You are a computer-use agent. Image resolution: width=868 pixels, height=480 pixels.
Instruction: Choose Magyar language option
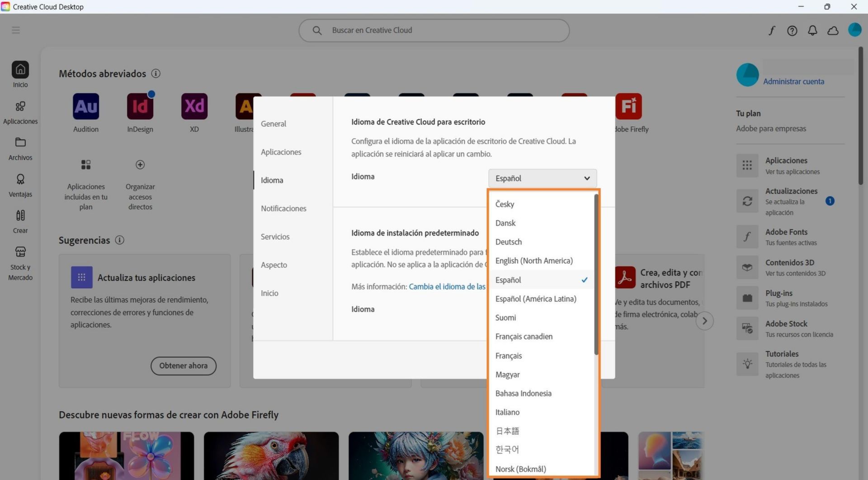pyautogui.click(x=542, y=375)
